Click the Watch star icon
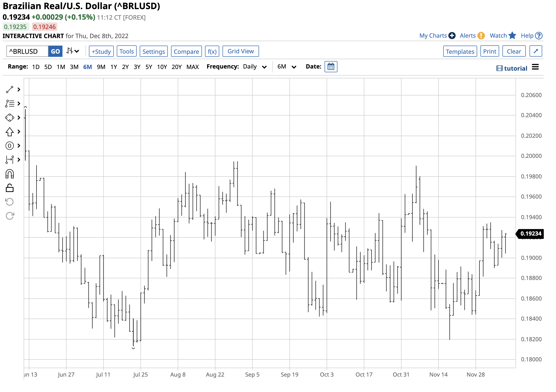Viewport: 556px width, 392px height. tap(512, 36)
